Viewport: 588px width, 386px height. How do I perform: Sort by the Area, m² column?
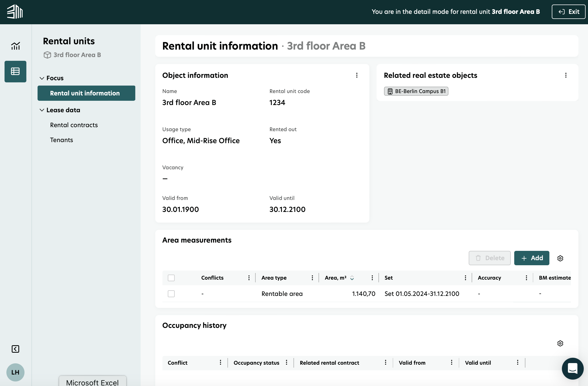[352, 278]
